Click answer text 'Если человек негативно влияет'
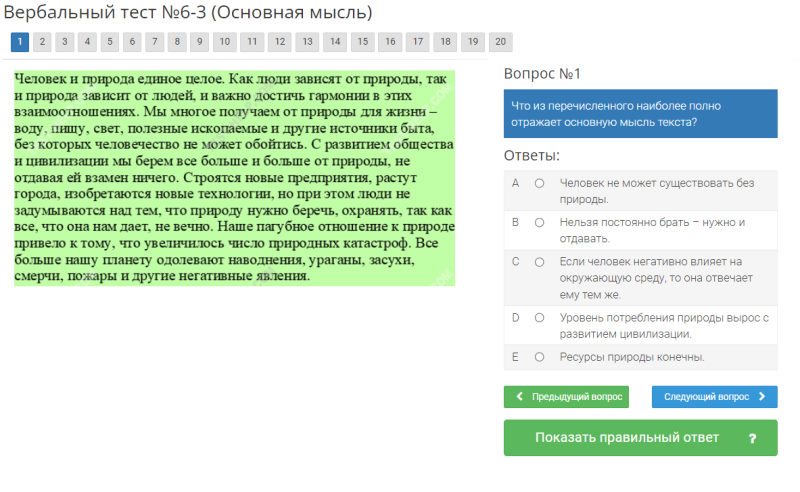This screenshot has width=800, height=492. click(651, 262)
